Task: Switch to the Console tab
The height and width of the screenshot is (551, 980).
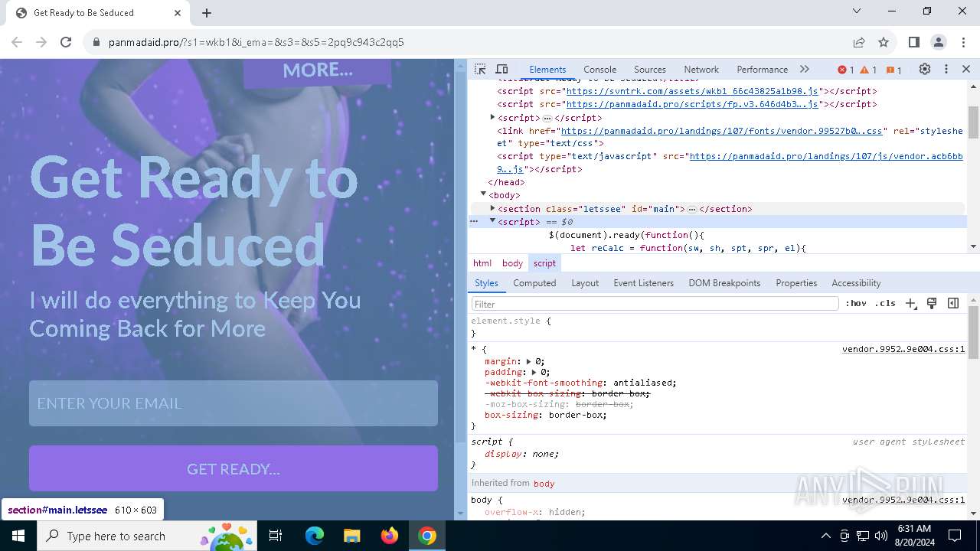Action: [x=599, y=69]
